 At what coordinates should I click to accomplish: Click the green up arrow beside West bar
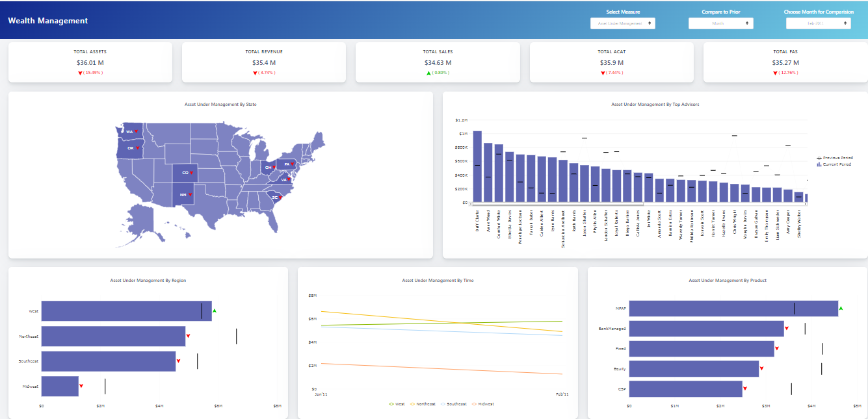(215, 311)
